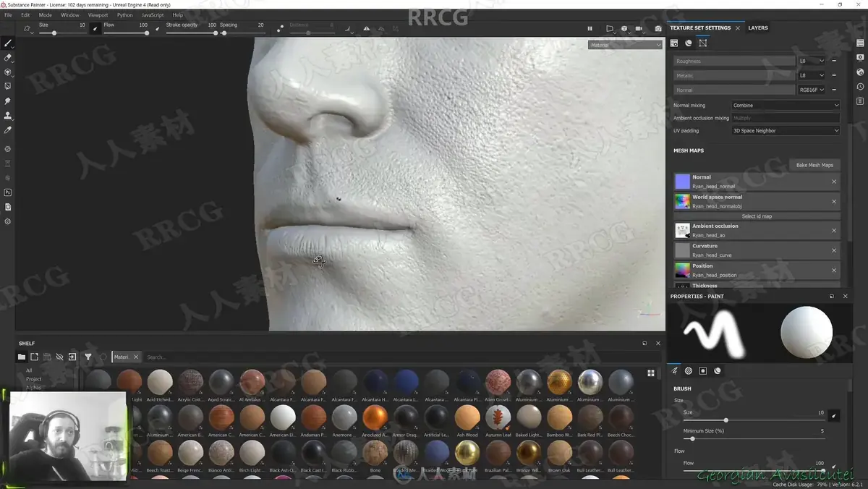Pause the viewport rendering

pyautogui.click(x=590, y=28)
